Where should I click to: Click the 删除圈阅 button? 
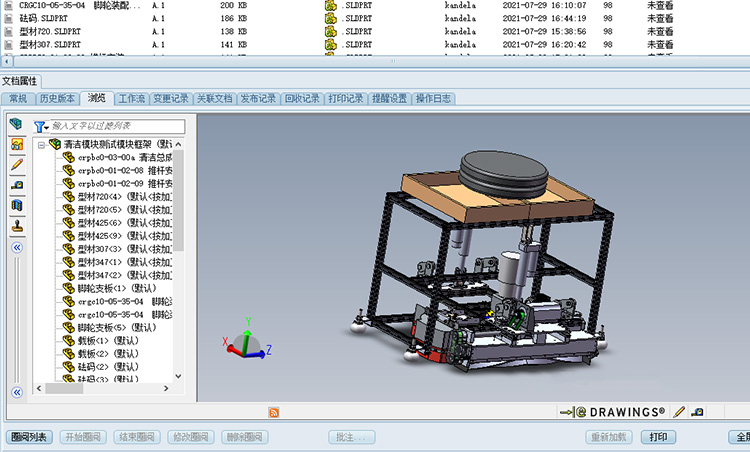pos(244,437)
